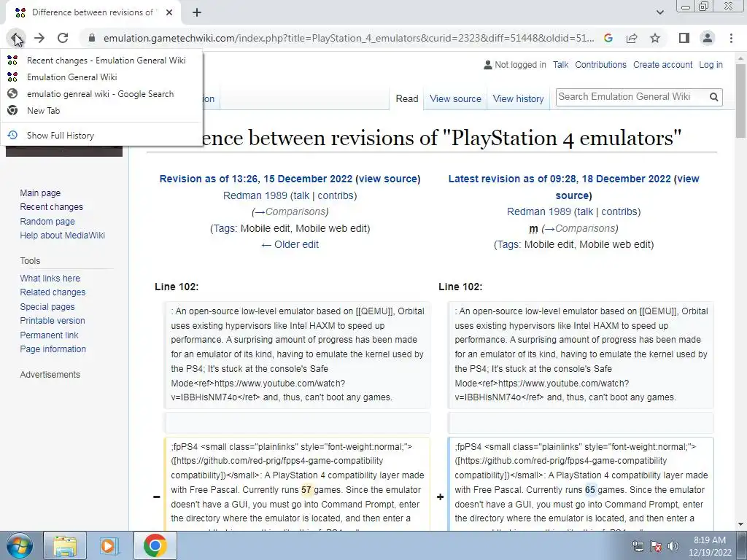Open the Contributions link
Image resolution: width=747 pixels, height=560 pixels.
point(600,65)
